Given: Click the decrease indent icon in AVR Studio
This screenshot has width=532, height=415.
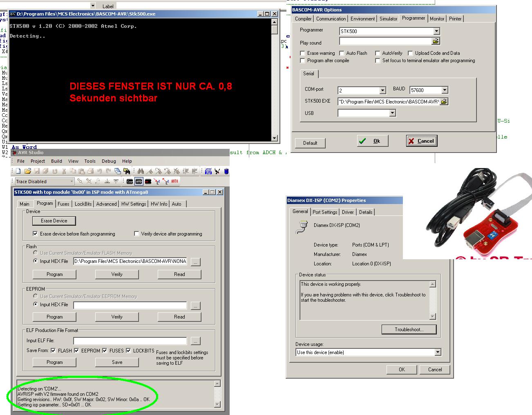Looking at the screenshot, I should click(194, 171).
